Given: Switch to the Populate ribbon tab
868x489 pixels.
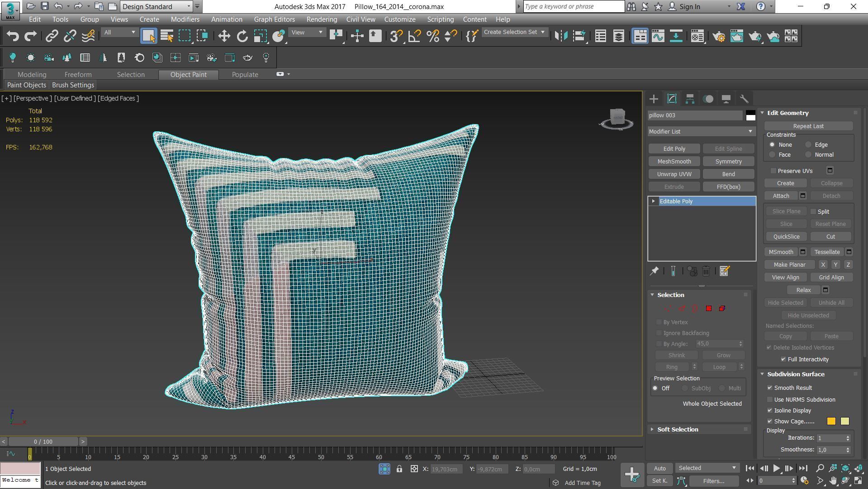Looking at the screenshot, I should pos(245,75).
